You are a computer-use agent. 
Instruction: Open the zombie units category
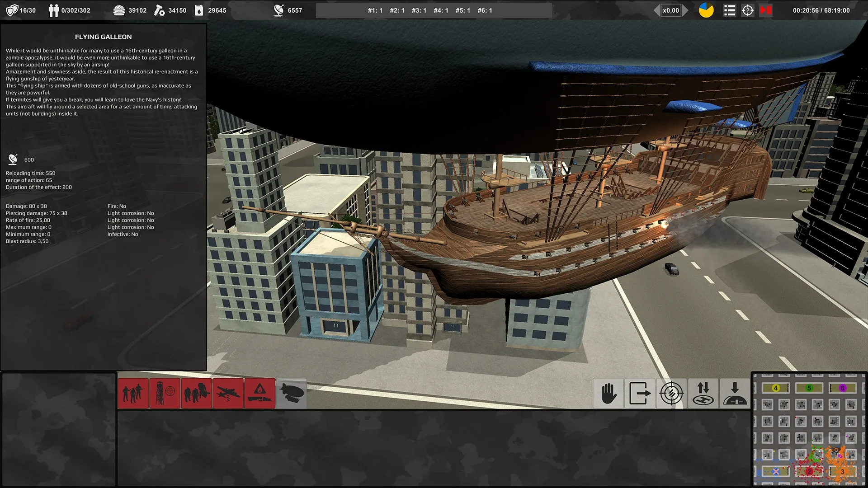pyautogui.click(x=197, y=393)
